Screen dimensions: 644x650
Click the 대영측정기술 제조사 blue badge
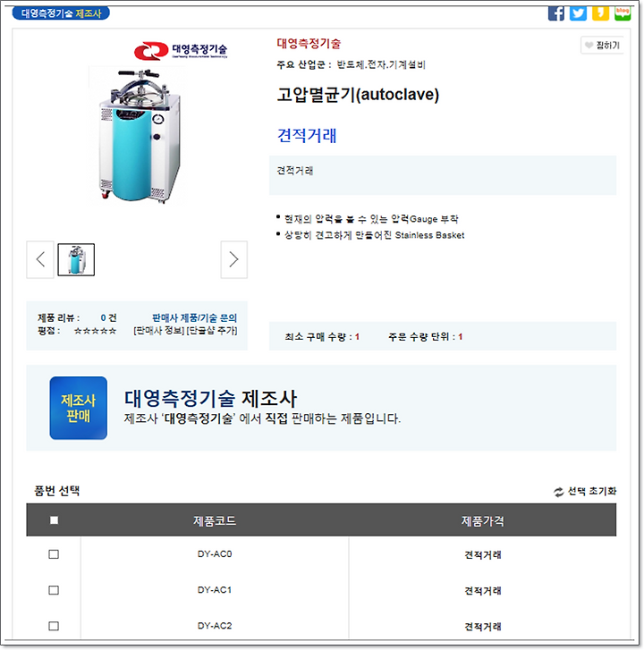pyautogui.click(x=61, y=13)
